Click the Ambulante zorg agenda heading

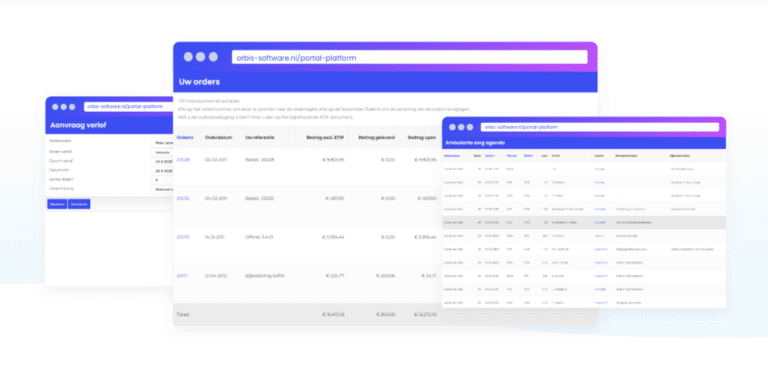(474, 143)
